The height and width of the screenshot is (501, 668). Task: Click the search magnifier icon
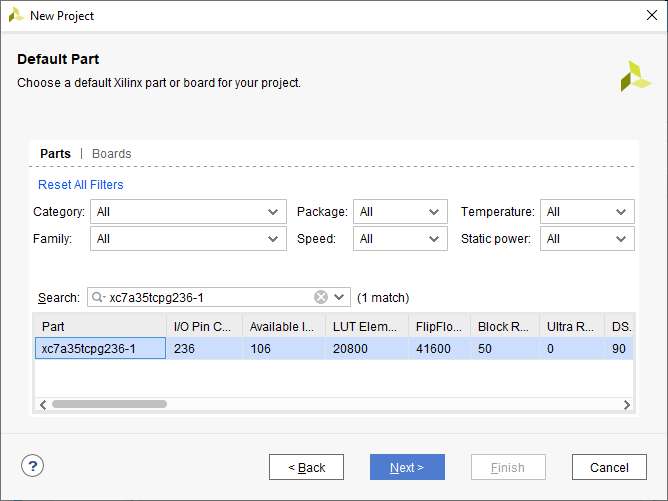(98, 297)
